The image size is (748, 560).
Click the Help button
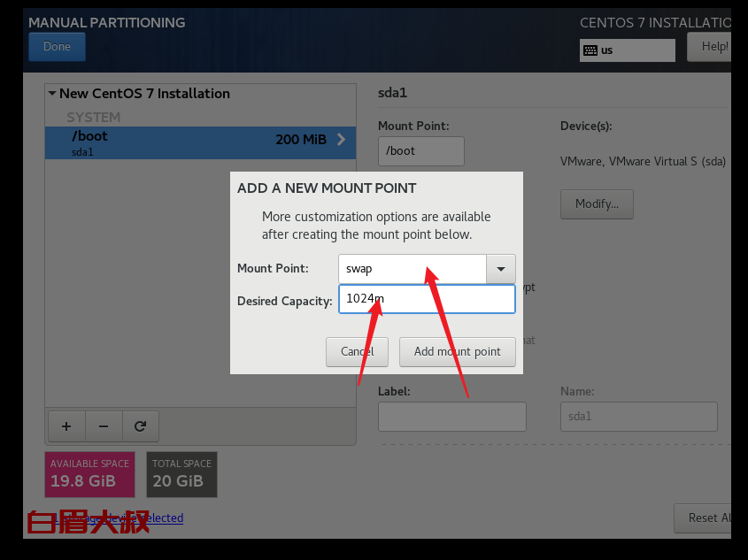709,47
